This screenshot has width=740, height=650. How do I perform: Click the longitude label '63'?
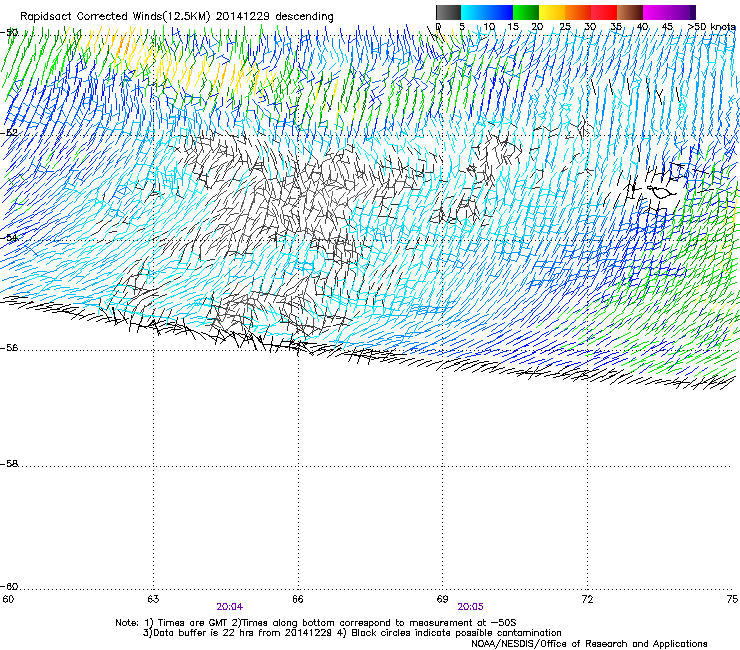pyautogui.click(x=153, y=599)
